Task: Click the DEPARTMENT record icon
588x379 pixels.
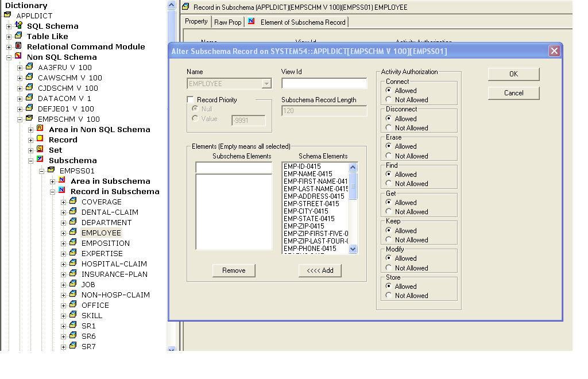Action: (x=73, y=222)
